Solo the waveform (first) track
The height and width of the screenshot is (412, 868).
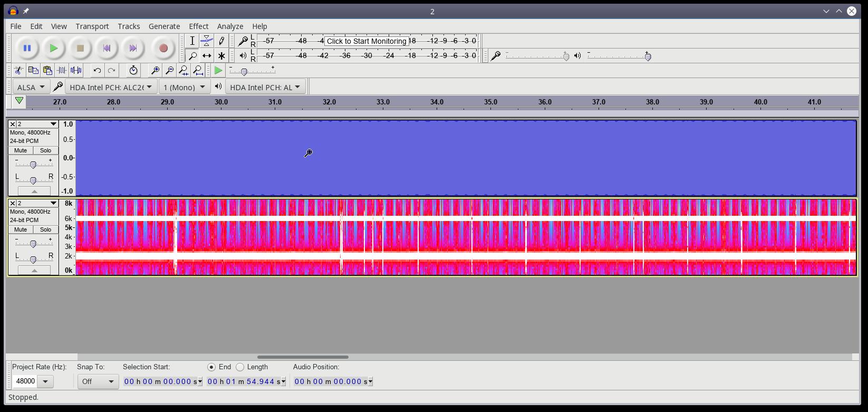point(46,150)
